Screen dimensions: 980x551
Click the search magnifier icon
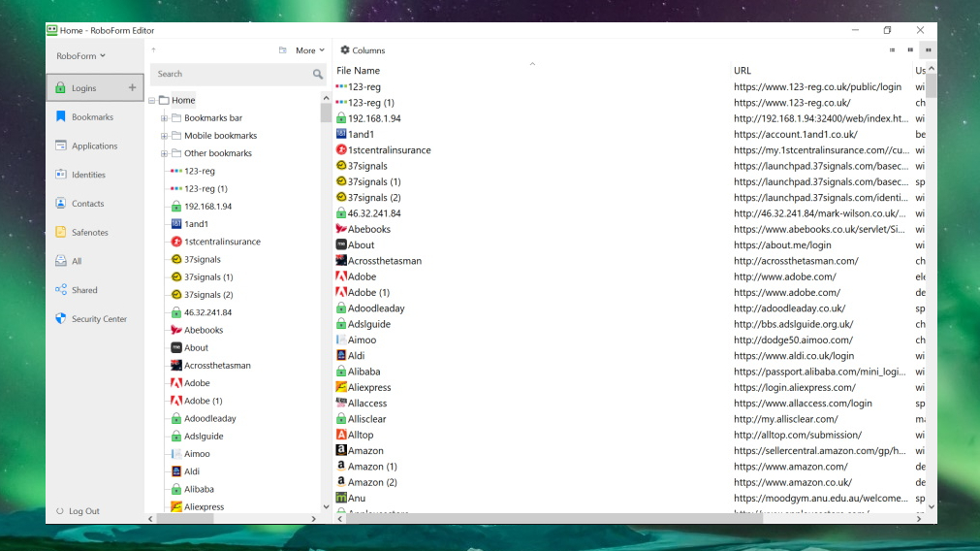[318, 75]
